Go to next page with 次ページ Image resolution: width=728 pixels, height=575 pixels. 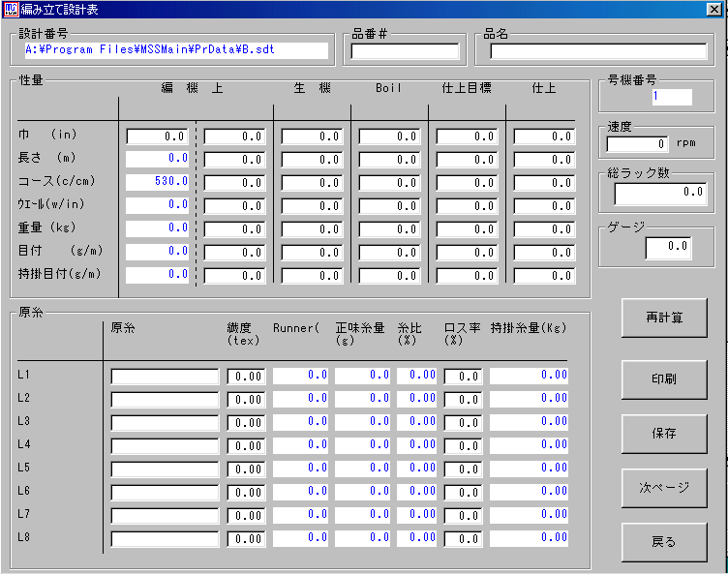pos(663,487)
